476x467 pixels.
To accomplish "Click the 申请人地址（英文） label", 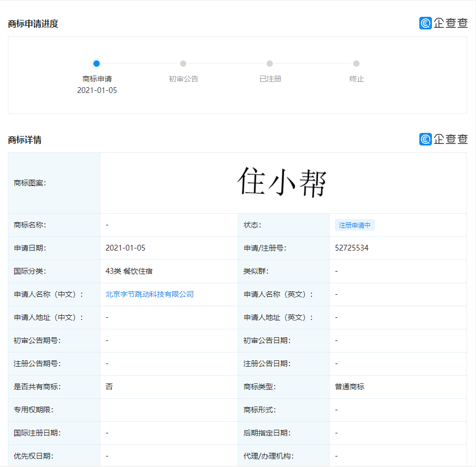I will point(278,317).
